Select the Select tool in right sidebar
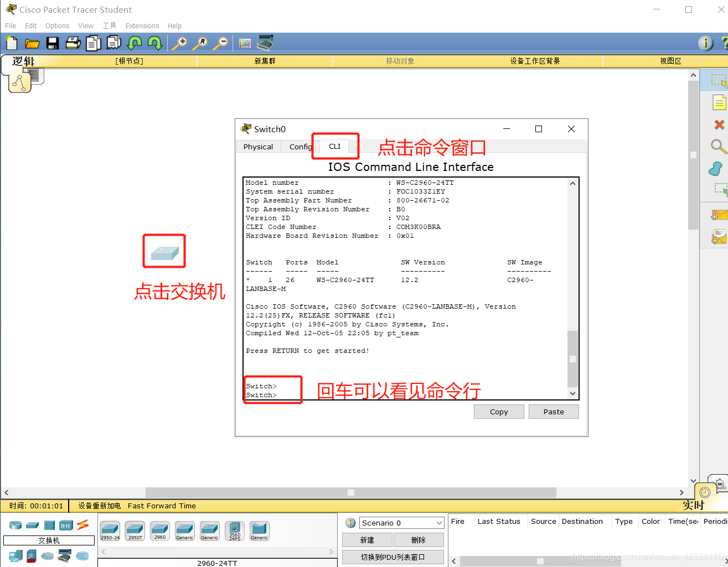The width and height of the screenshot is (728, 567). click(x=719, y=81)
